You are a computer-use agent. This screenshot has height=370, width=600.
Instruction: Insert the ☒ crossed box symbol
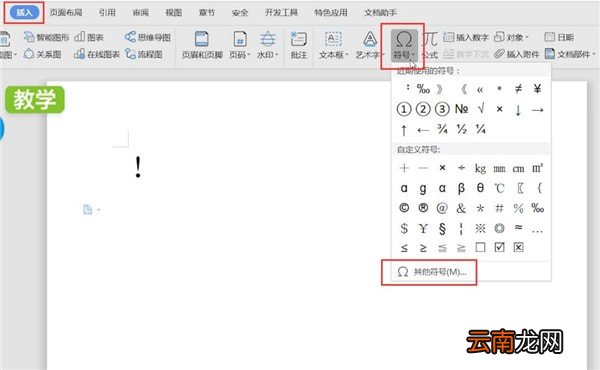[518, 247]
